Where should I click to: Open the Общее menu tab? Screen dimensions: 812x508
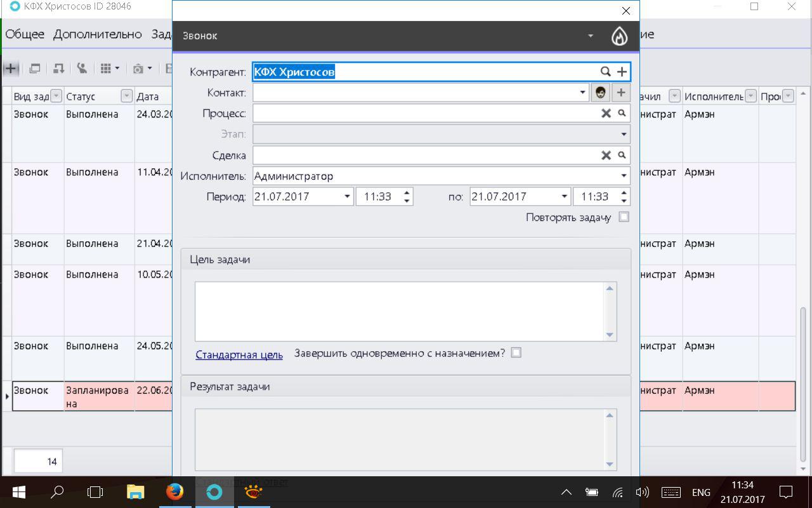(25, 34)
